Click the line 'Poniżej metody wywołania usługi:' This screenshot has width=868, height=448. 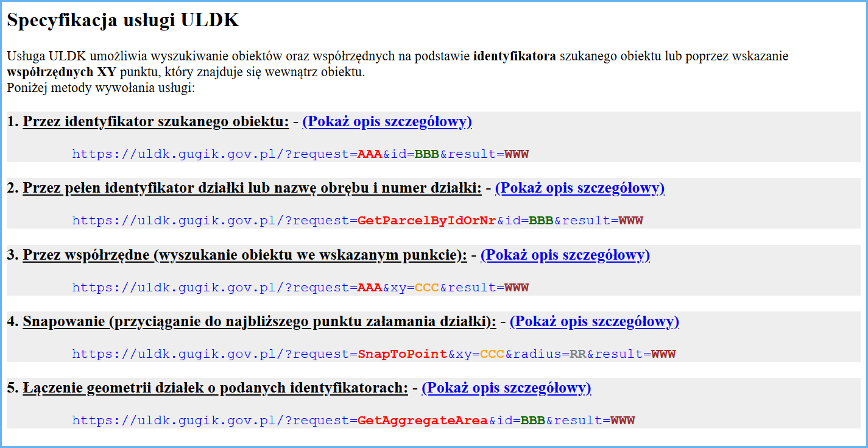pyautogui.click(x=101, y=87)
